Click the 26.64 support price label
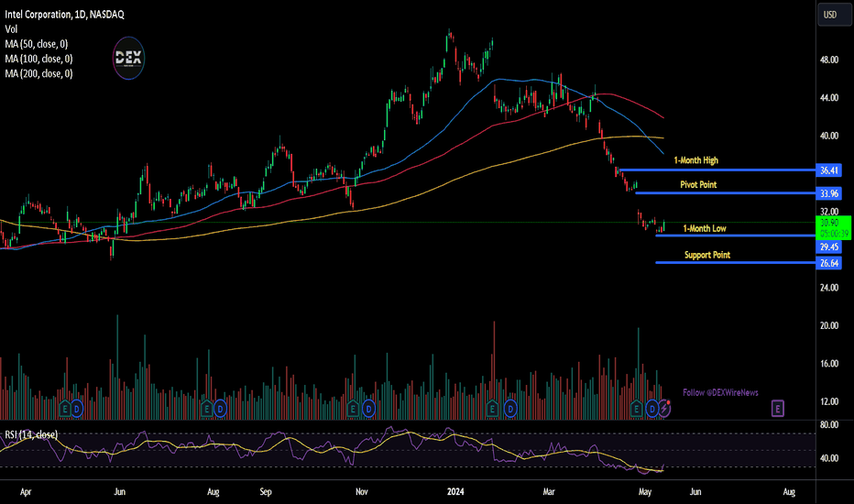 coord(829,263)
